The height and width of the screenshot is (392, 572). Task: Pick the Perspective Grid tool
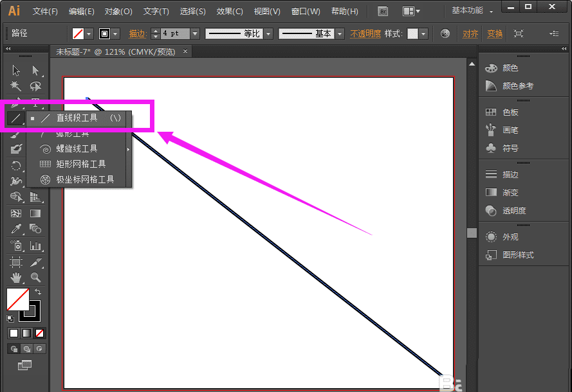click(35, 197)
